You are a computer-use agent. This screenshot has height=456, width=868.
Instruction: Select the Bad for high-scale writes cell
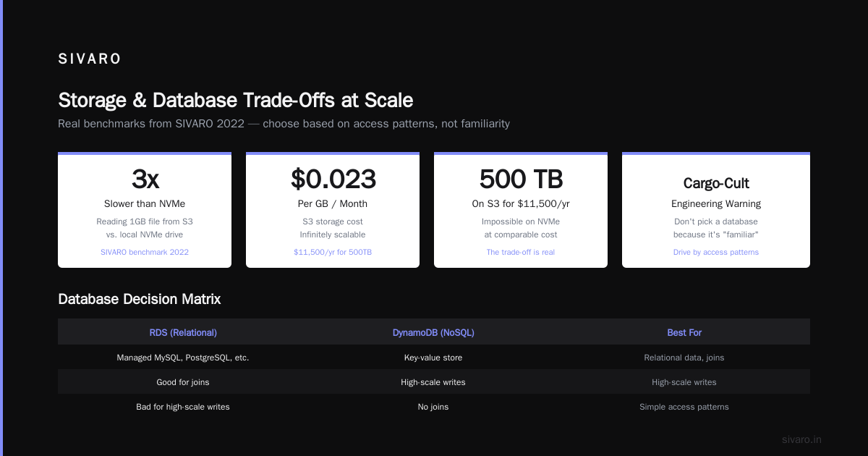[183, 407]
